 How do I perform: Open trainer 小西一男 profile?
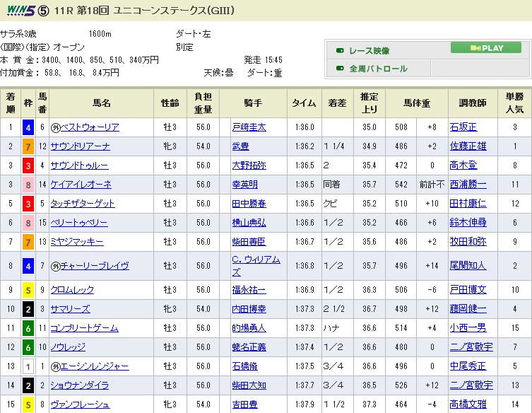[468, 327]
